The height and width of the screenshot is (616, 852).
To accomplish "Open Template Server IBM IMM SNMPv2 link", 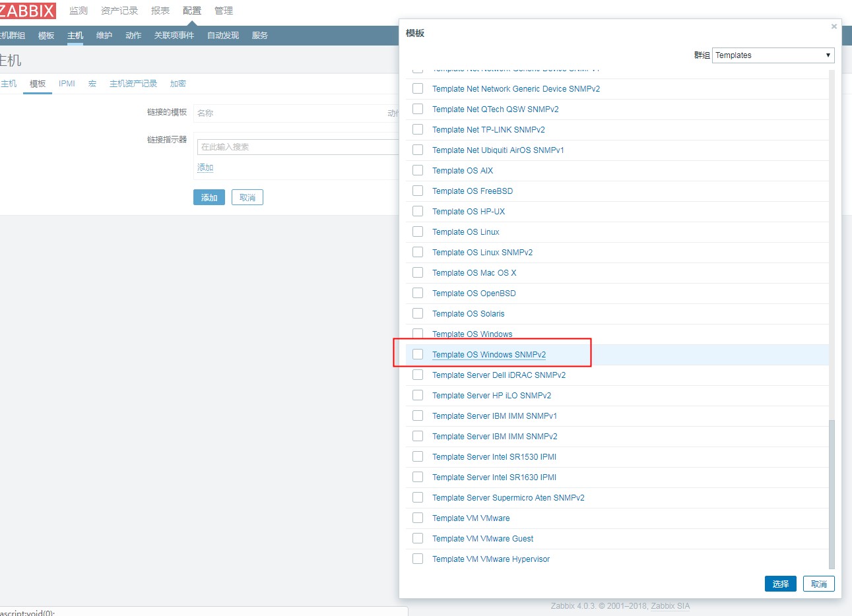I will (x=494, y=437).
